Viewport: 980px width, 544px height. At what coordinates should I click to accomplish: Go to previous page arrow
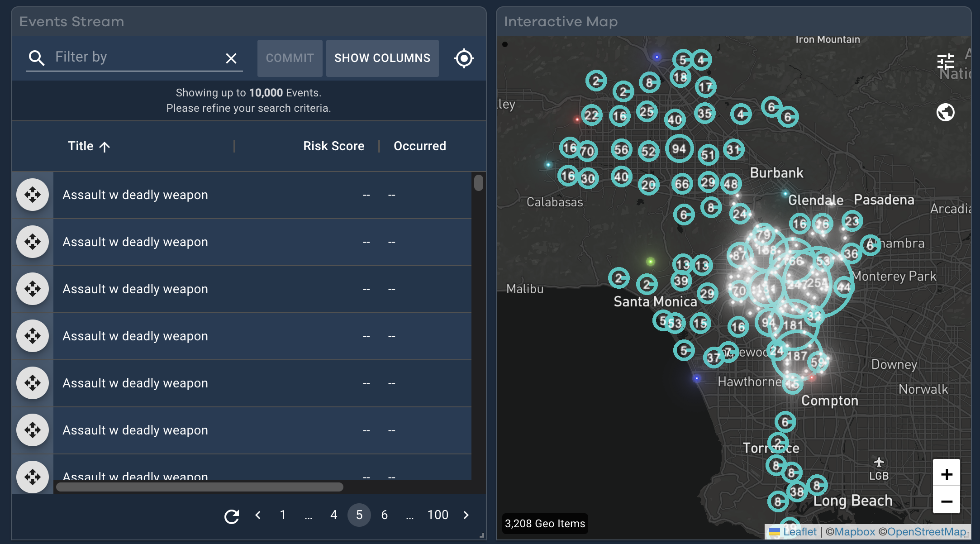[x=258, y=515]
